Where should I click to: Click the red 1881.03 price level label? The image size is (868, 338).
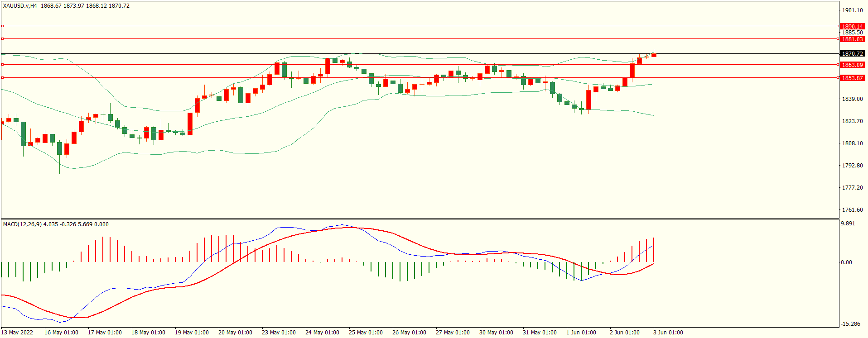[852, 39]
